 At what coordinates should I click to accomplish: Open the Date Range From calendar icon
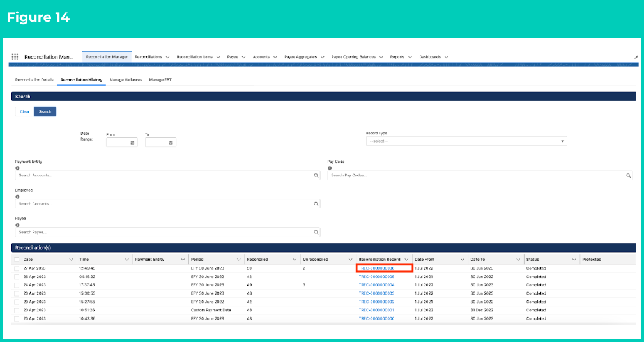tap(132, 143)
